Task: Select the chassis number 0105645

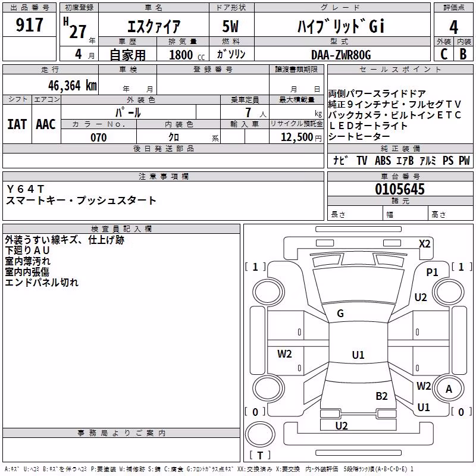Action: tap(400, 189)
